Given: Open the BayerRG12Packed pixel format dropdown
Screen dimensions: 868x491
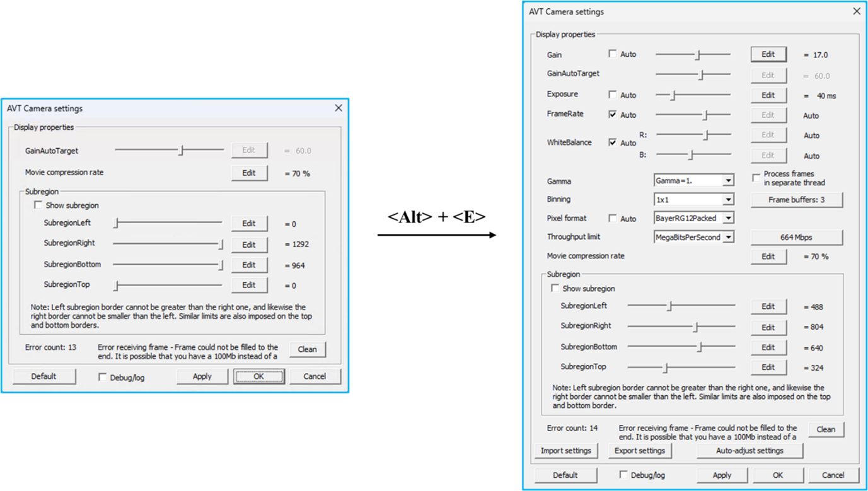Looking at the screenshot, I should point(728,218).
